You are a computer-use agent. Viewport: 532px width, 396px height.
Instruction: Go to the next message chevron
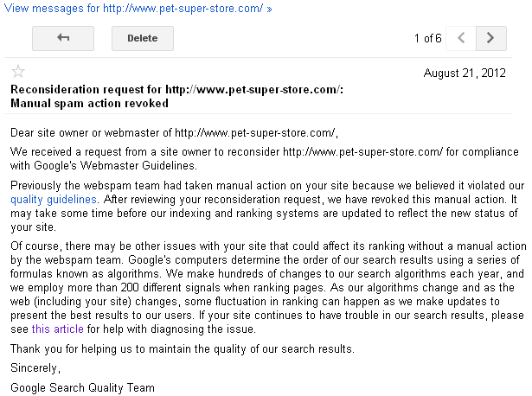coord(490,38)
